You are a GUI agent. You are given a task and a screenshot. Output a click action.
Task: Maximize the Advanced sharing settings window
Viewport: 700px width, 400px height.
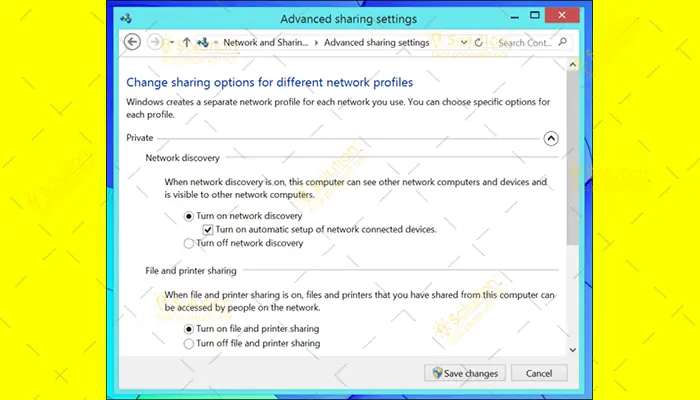pyautogui.click(x=534, y=16)
